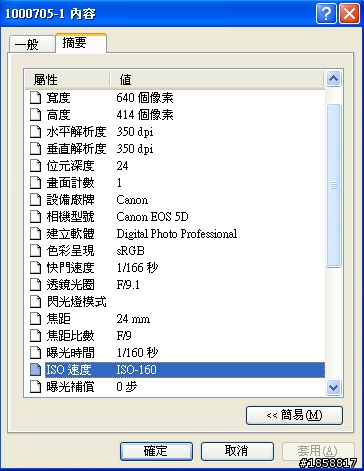Click the value ISO-160
Image resolution: width=364 pixels, height=471 pixels.
[136, 370]
